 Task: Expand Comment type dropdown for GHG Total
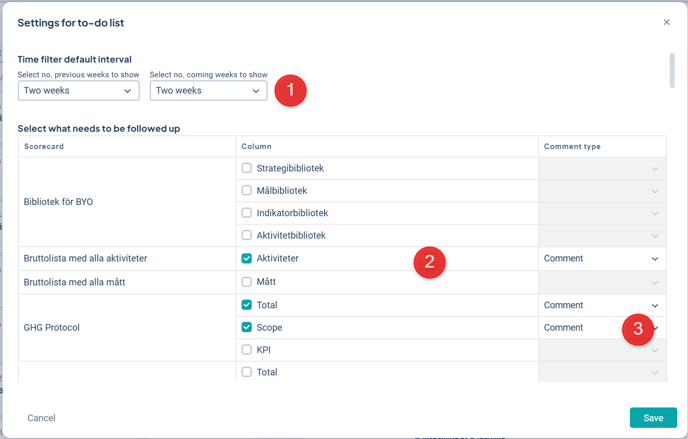(x=602, y=305)
